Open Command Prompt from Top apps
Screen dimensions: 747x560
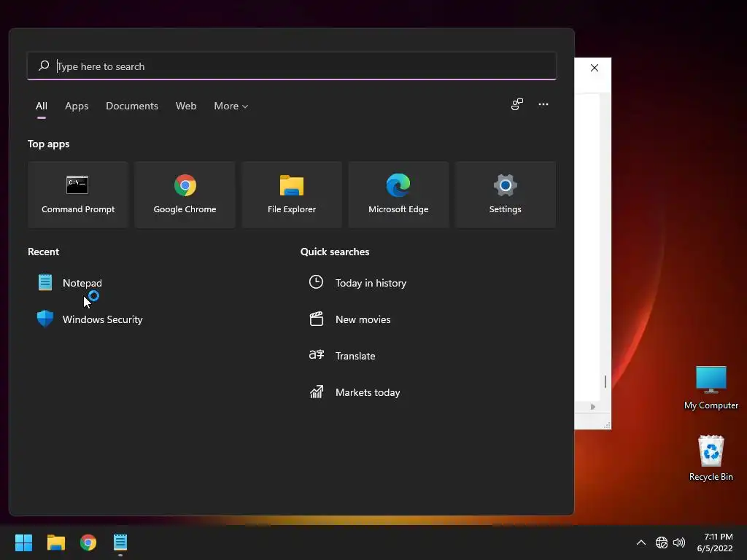click(x=77, y=195)
